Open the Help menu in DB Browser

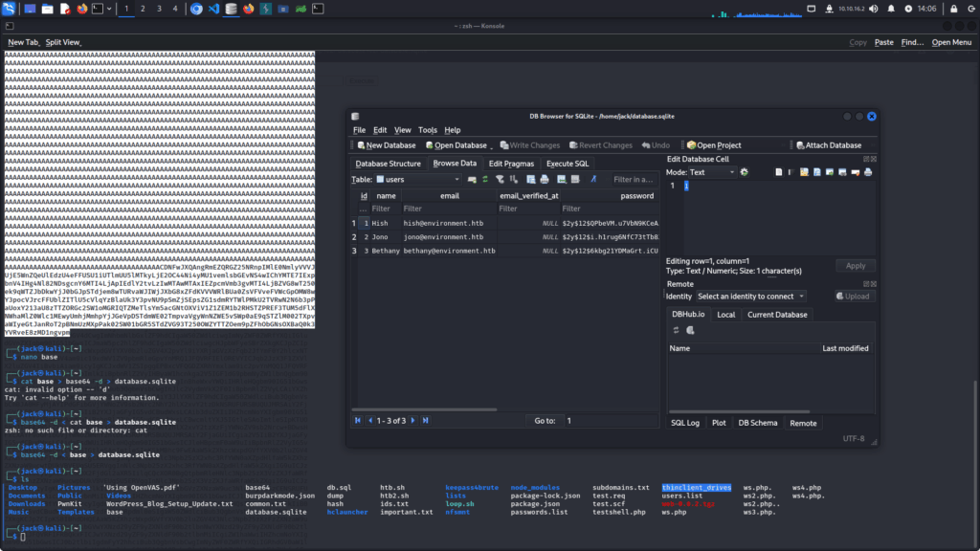[x=453, y=130]
